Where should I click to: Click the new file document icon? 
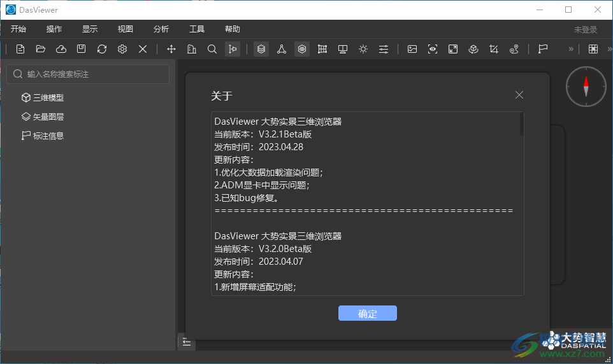coord(20,49)
